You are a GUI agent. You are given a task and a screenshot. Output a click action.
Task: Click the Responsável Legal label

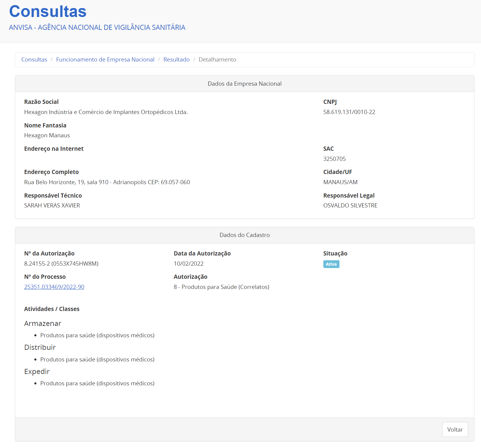[349, 195]
